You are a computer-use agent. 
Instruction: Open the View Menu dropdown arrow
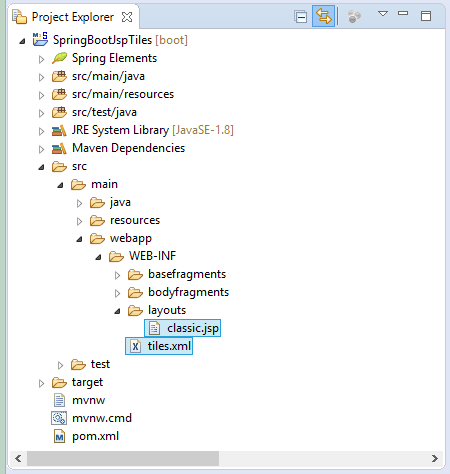pyautogui.click(x=383, y=14)
